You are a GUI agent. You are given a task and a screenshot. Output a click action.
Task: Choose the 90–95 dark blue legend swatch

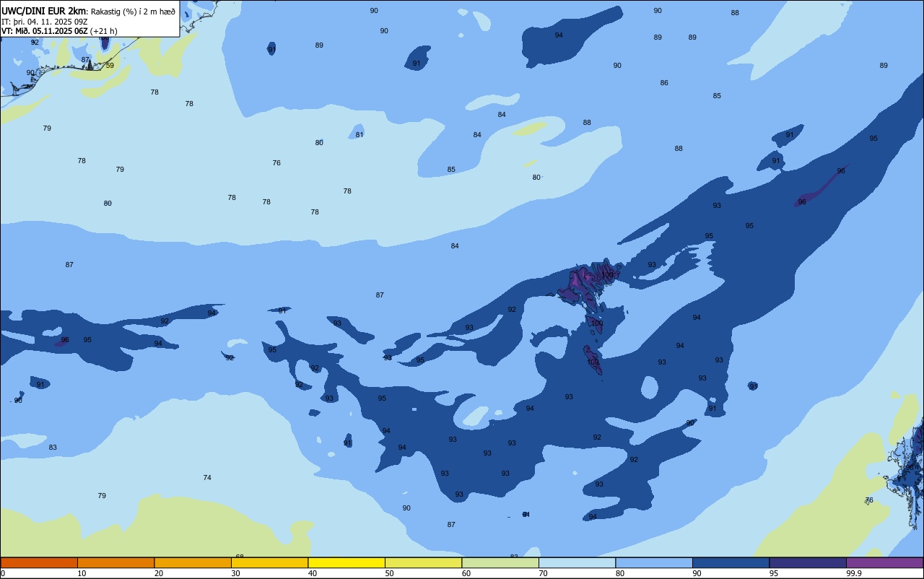pyautogui.click(x=731, y=562)
